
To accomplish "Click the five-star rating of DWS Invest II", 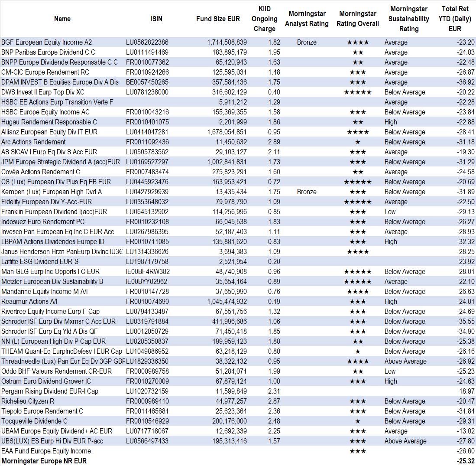I will 357,92.
